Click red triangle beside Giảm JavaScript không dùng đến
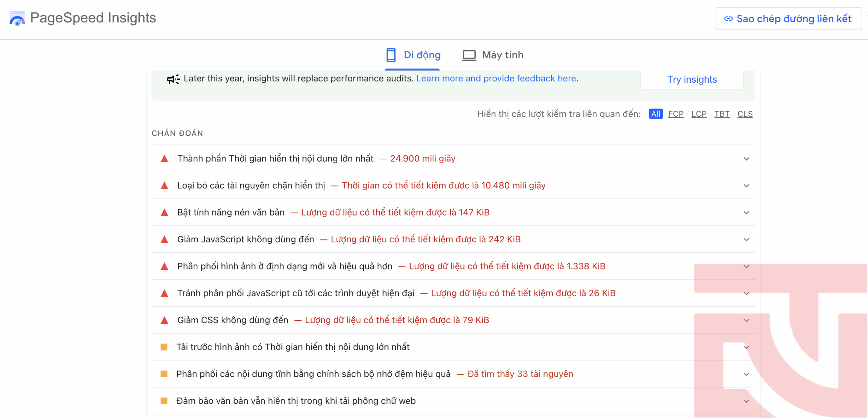The image size is (868, 418). [x=164, y=239]
